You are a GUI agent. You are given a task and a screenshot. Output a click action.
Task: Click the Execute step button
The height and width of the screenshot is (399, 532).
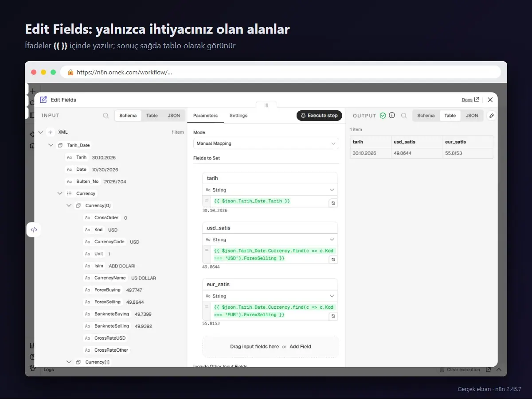319,116
